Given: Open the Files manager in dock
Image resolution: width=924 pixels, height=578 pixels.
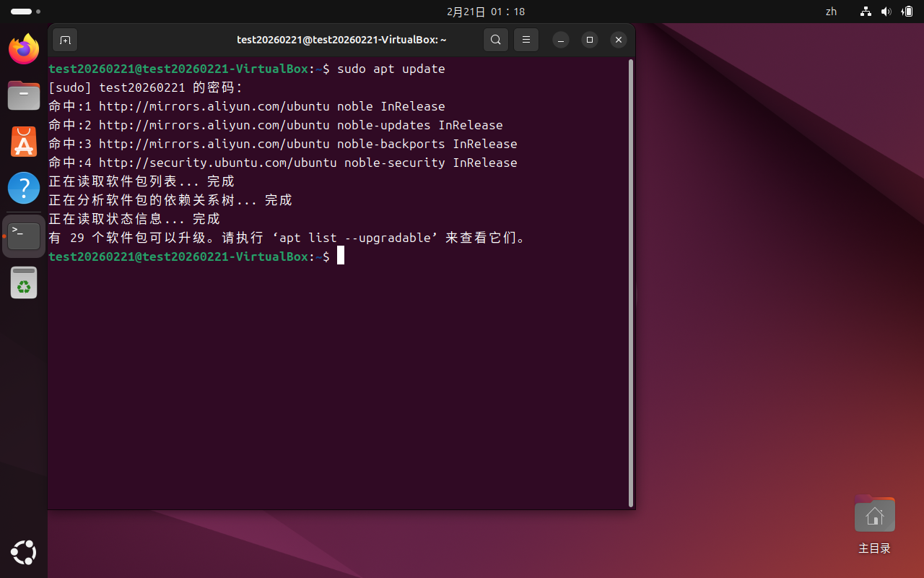Looking at the screenshot, I should click(x=24, y=95).
